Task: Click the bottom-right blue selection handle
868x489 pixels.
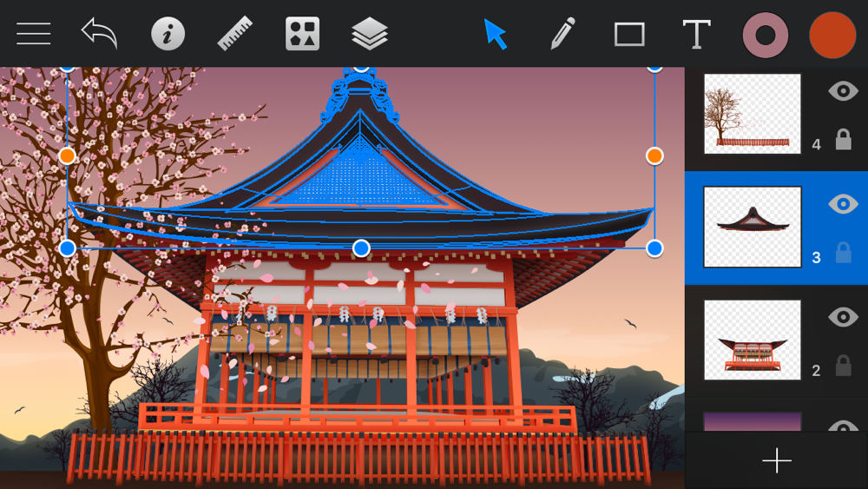Action: [654, 248]
